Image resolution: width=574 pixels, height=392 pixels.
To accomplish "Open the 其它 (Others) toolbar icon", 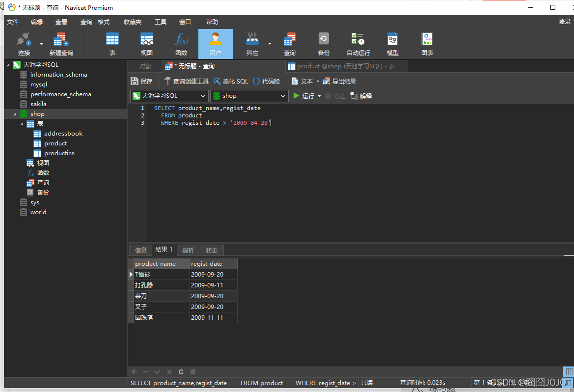I will pos(252,44).
